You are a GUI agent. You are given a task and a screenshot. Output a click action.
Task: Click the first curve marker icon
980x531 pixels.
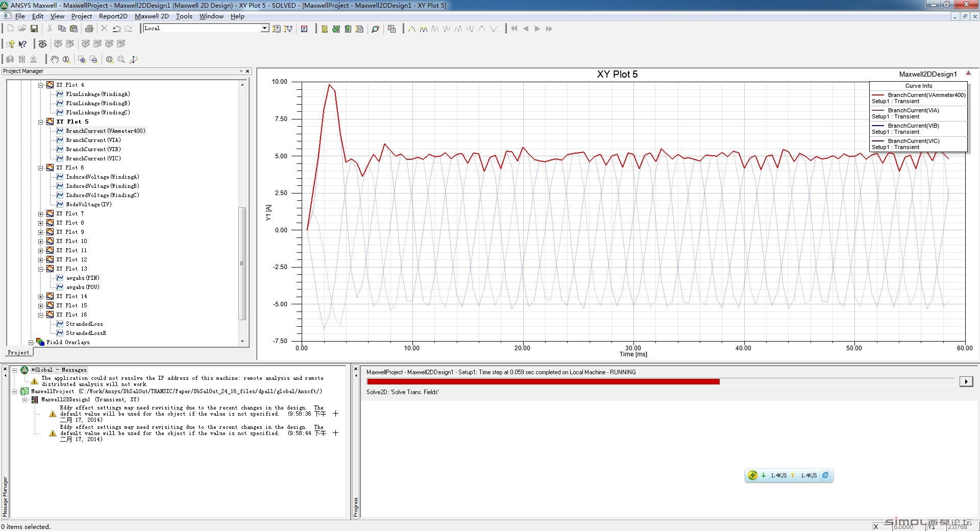[411, 29]
